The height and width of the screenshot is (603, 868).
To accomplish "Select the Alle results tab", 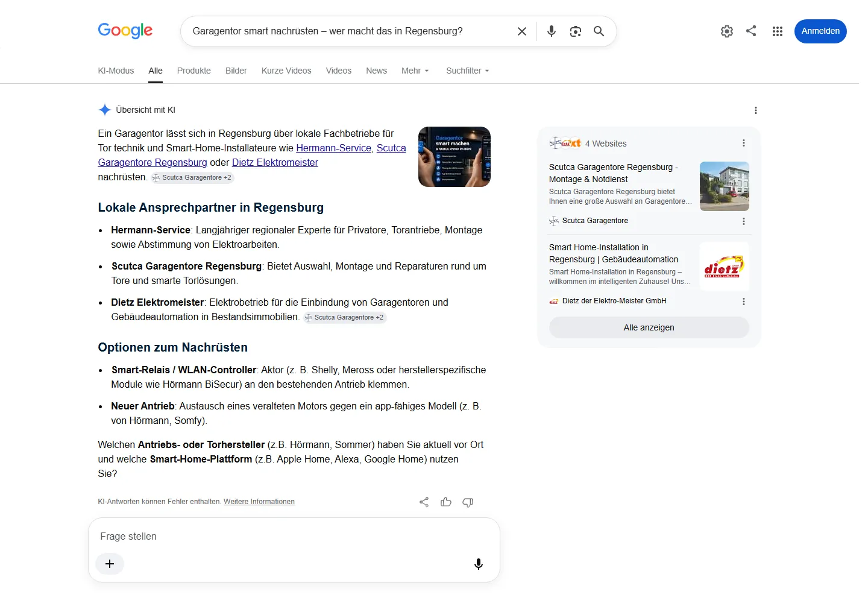I will pos(156,71).
